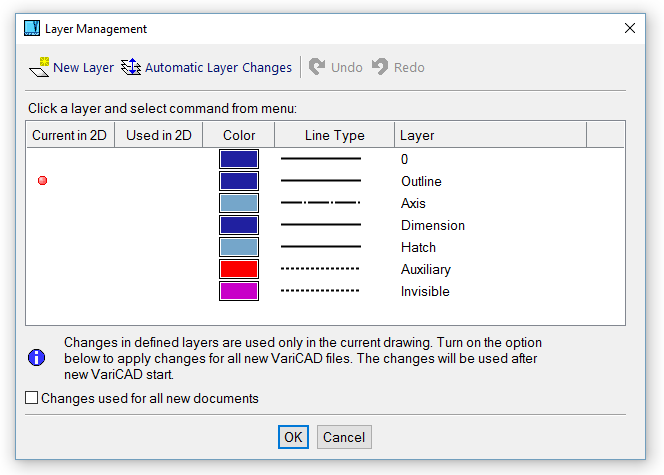Click the magenta Invisible layer color swatch
Viewport: 664px width, 475px height.
(239, 291)
